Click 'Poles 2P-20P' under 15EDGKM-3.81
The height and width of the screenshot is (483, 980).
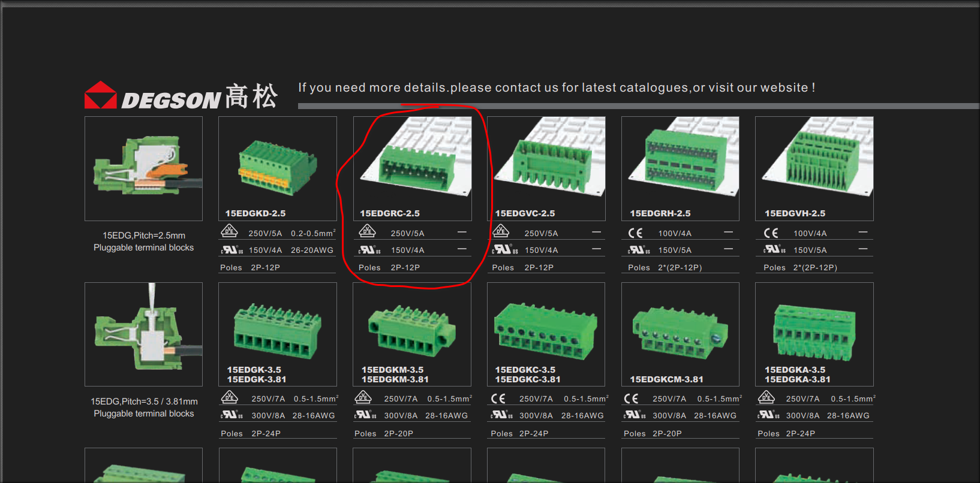point(384,434)
